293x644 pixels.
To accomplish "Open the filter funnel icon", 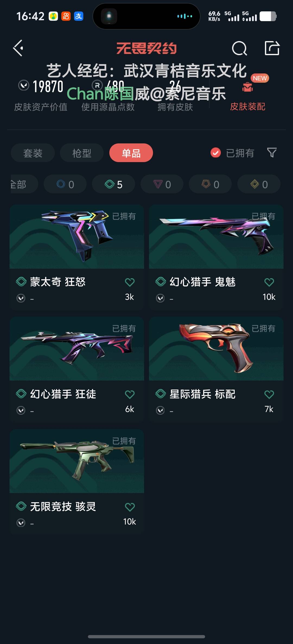I will [x=272, y=153].
